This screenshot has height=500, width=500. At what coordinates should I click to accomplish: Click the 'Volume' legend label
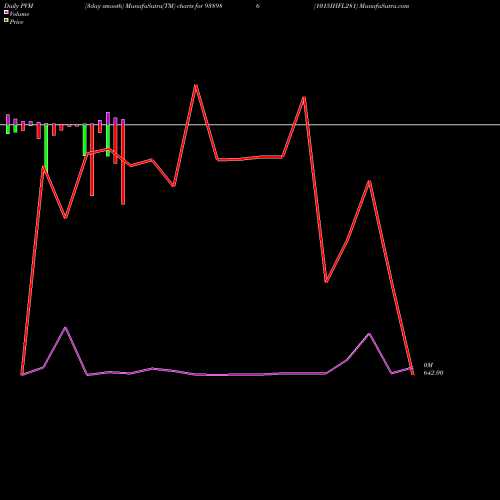[x=19, y=14]
